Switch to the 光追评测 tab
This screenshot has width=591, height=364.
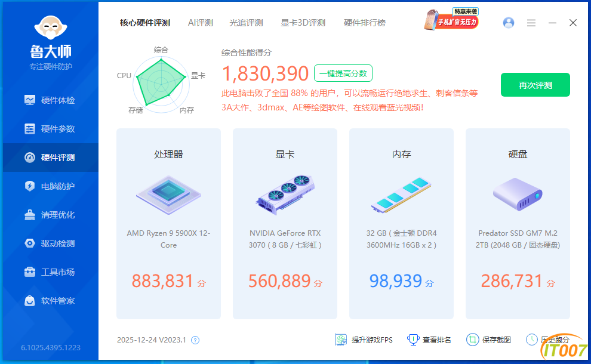(246, 23)
